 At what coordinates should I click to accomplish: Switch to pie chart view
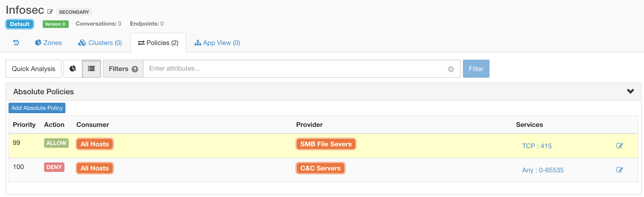coord(73,69)
